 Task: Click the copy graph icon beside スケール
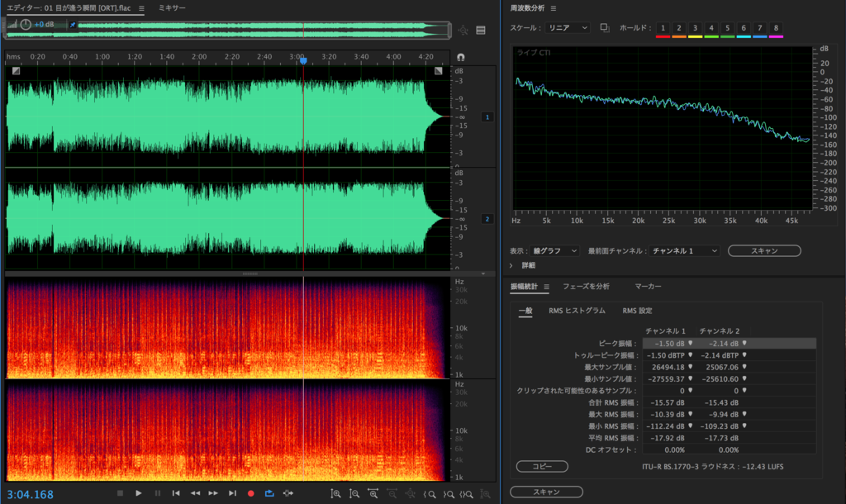coord(605,27)
